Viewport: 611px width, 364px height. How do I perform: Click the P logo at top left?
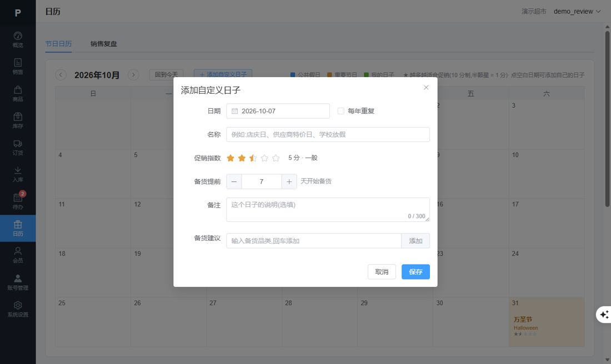[x=18, y=13]
